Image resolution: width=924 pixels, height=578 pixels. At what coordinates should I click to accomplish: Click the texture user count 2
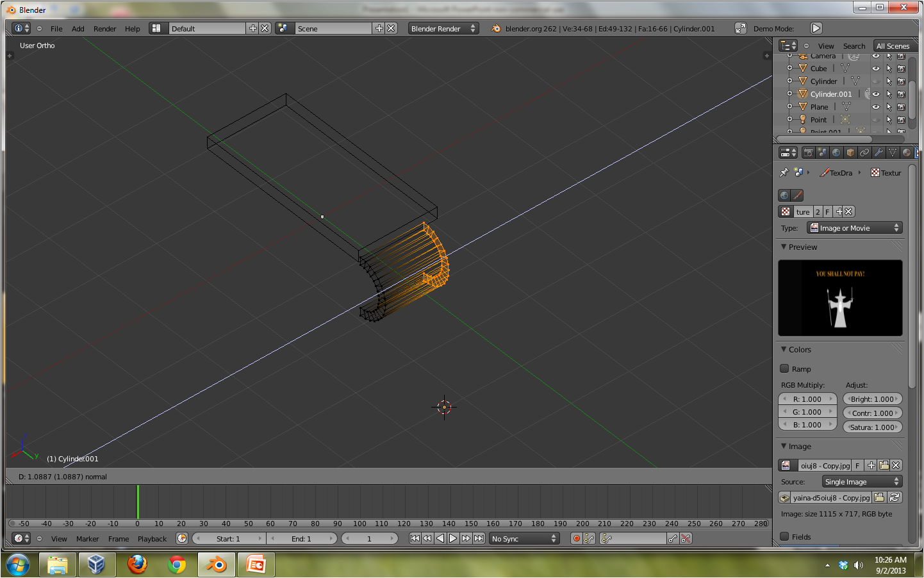(x=818, y=211)
